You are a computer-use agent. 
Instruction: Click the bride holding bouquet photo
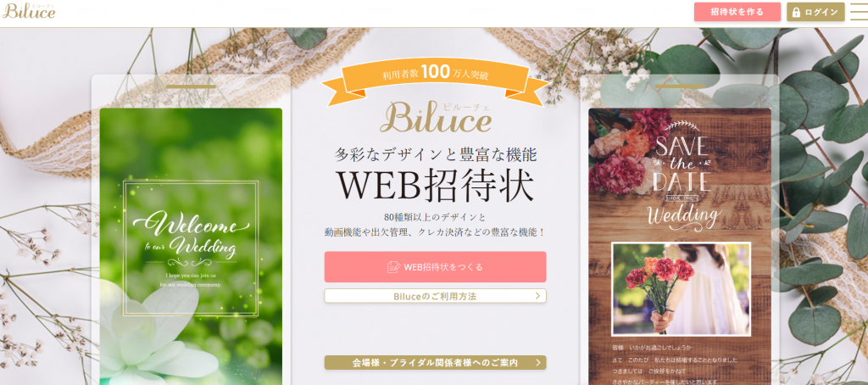[x=681, y=289]
